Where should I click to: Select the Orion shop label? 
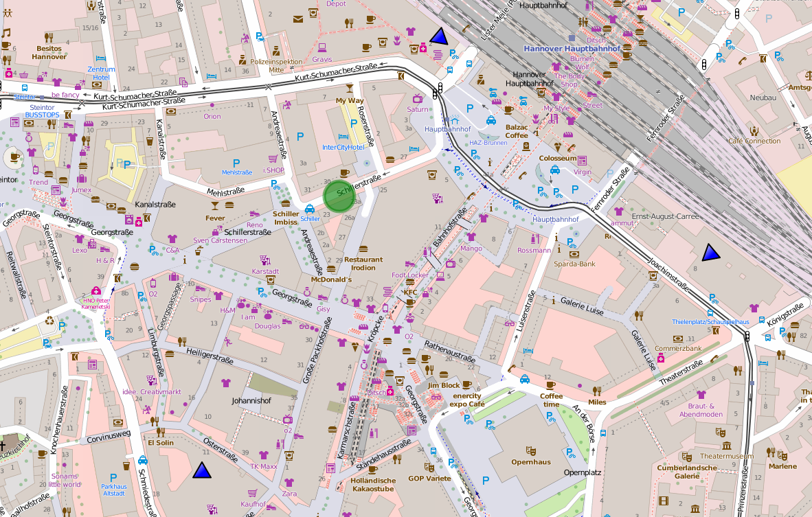[x=212, y=117]
